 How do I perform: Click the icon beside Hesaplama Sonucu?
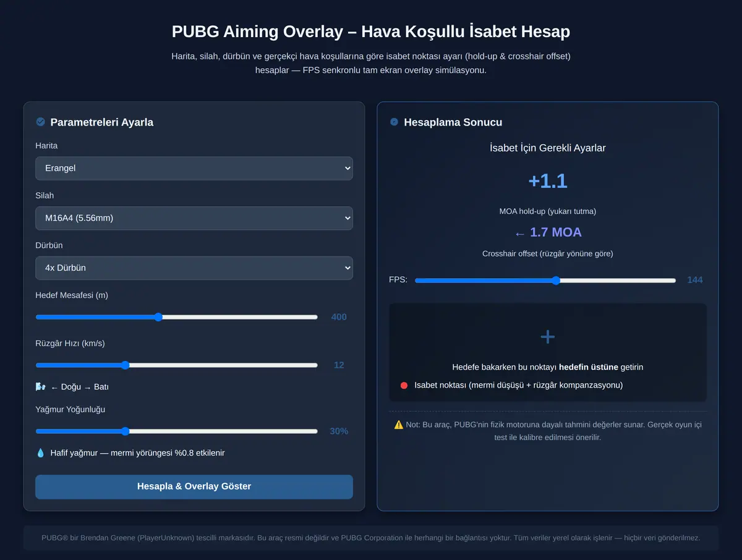point(394,122)
